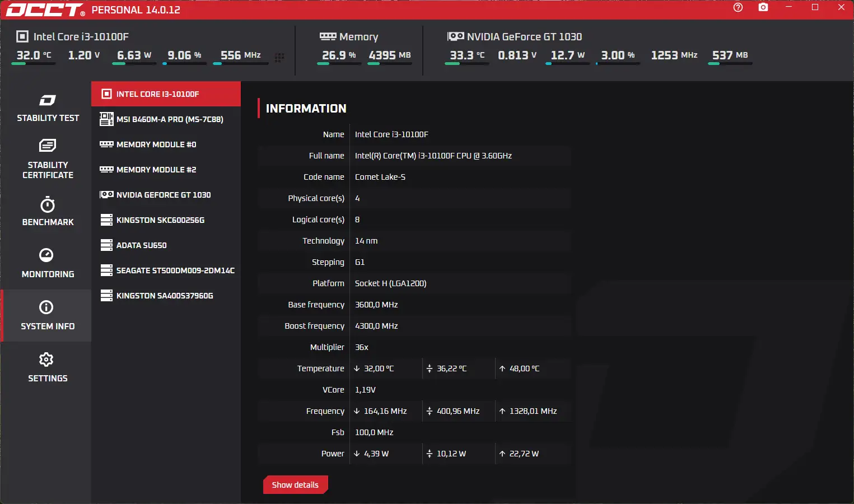854x504 pixels.
Task: Select the Kingston SKC600256G drive
Action: [166, 220]
